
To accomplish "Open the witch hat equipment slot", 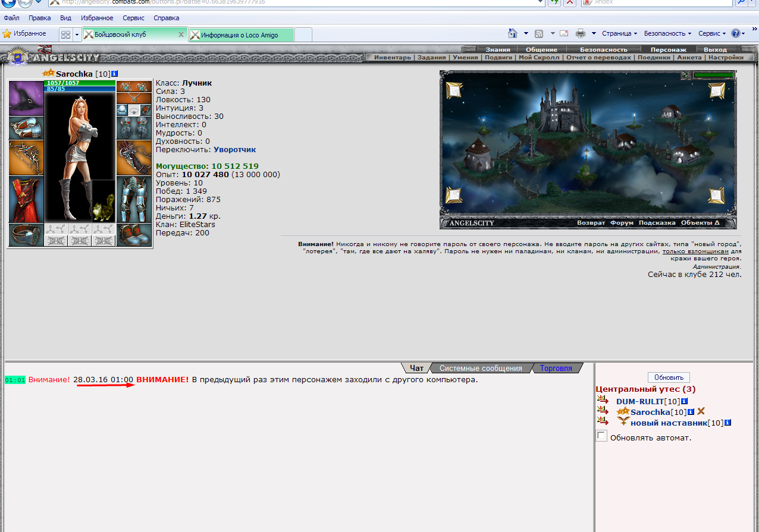I will click(26, 98).
